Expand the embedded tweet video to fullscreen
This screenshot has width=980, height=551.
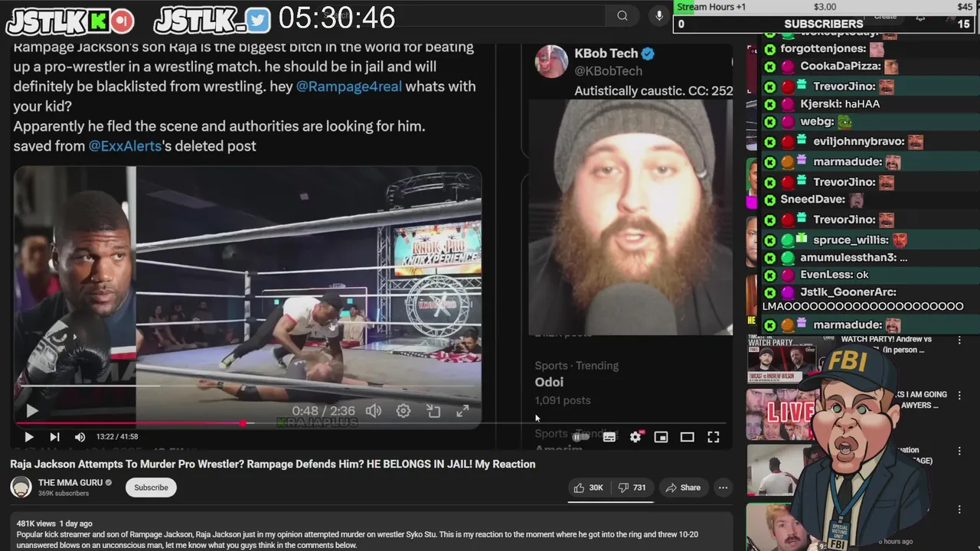[x=462, y=411]
